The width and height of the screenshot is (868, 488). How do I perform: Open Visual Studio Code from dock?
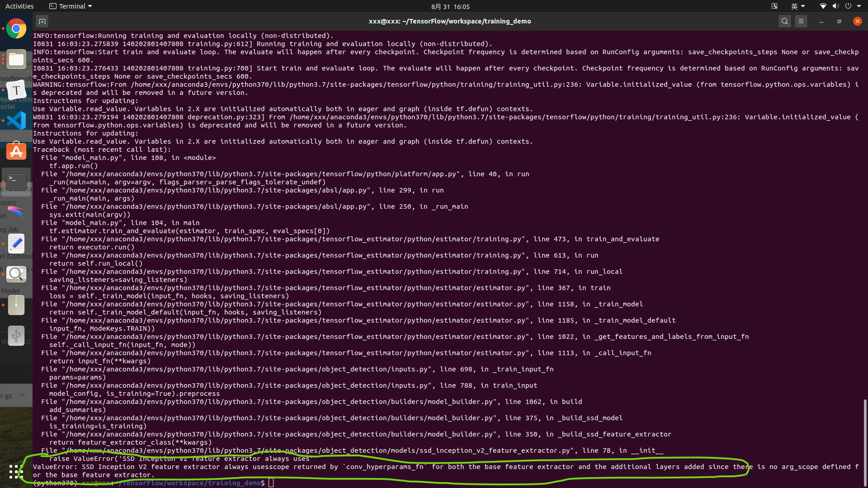[x=16, y=121]
